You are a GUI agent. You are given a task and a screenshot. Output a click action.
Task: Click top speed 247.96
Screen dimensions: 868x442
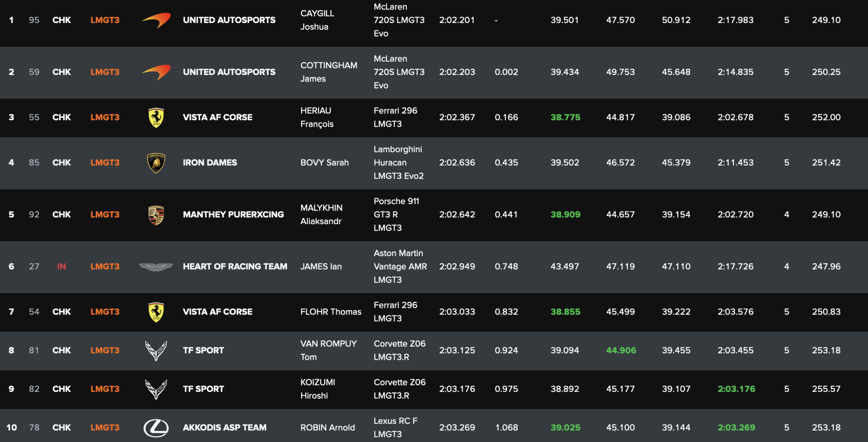[x=826, y=267]
